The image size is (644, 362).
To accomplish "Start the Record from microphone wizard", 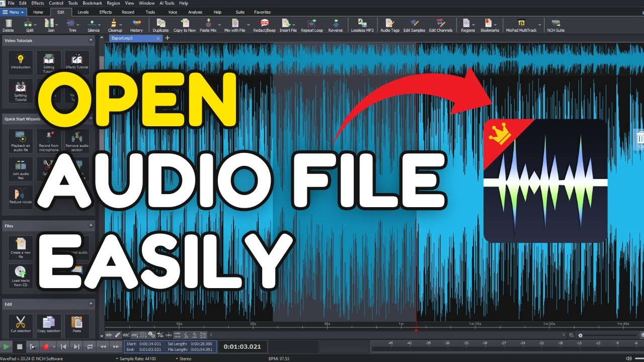I will 49,141.
